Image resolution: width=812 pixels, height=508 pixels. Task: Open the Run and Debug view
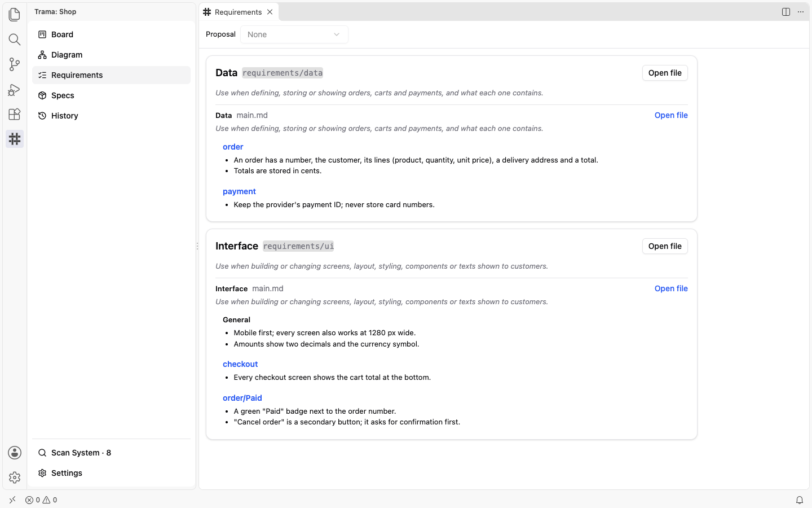click(15, 89)
